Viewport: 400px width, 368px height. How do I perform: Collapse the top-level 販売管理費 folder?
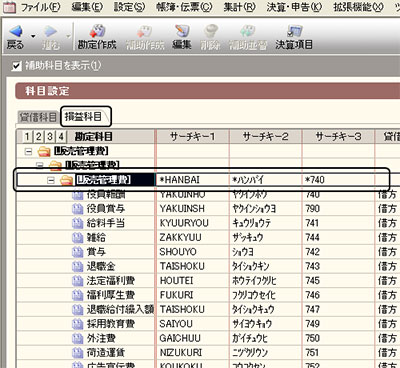(29, 152)
